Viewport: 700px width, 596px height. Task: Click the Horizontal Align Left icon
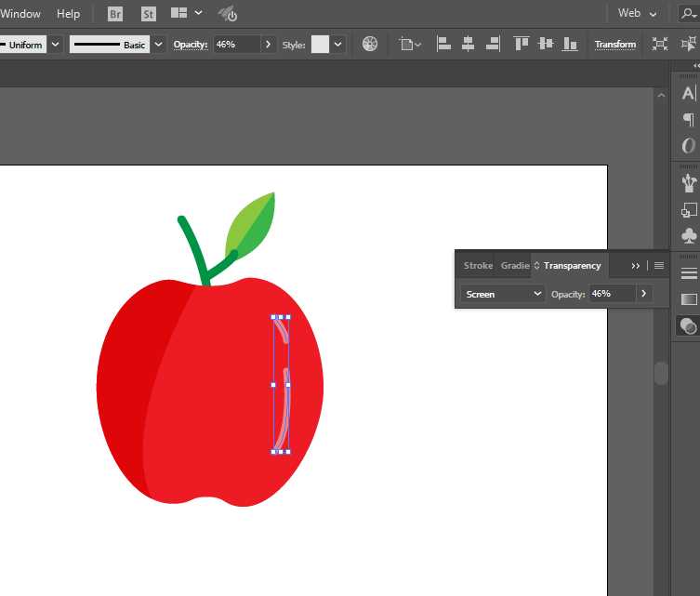pyautogui.click(x=443, y=44)
